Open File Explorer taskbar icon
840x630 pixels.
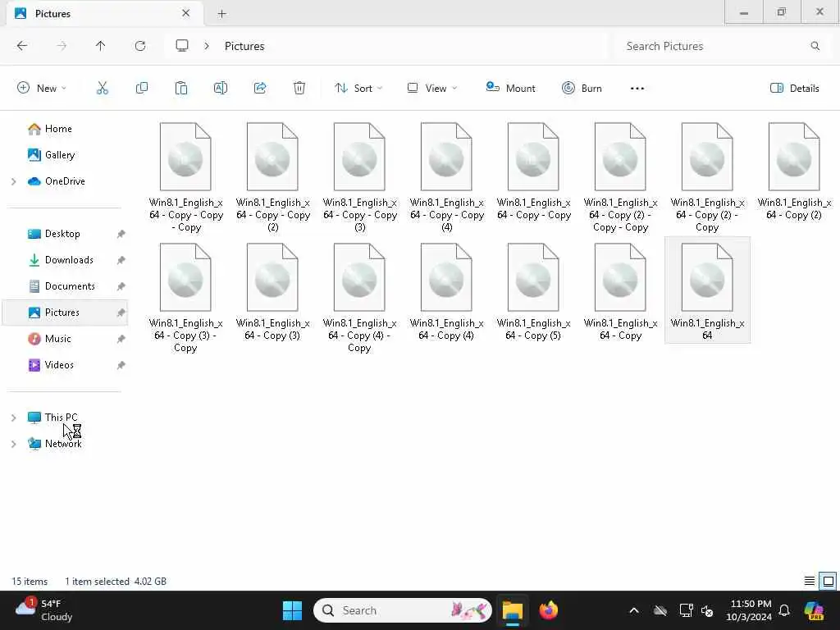click(512, 610)
